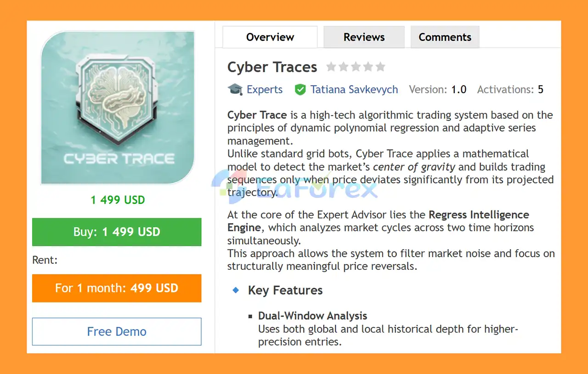Open author Tatiana Savkevych's profile link
The width and height of the screenshot is (588, 374).
point(354,89)
